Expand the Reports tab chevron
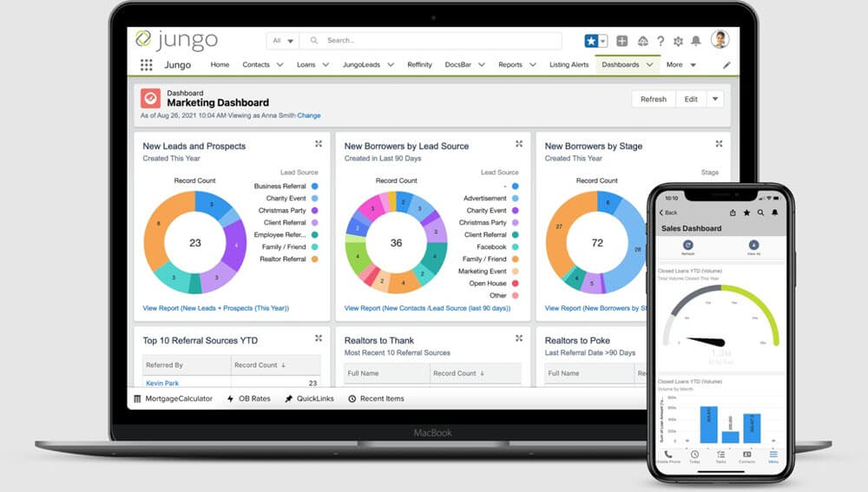The height and width of the screenshot is (492, 868). pyautogui.click(x=533, y=65)
